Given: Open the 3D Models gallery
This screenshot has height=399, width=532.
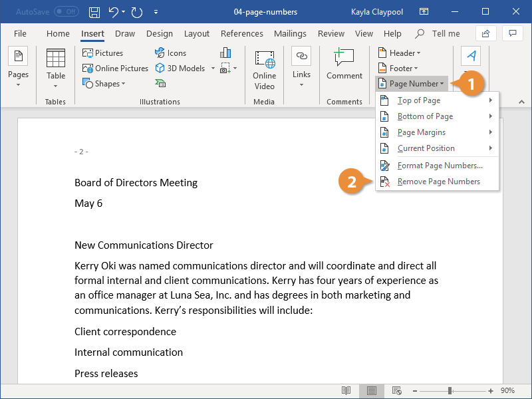Looking at the screenshot, I should pos(180,68).
